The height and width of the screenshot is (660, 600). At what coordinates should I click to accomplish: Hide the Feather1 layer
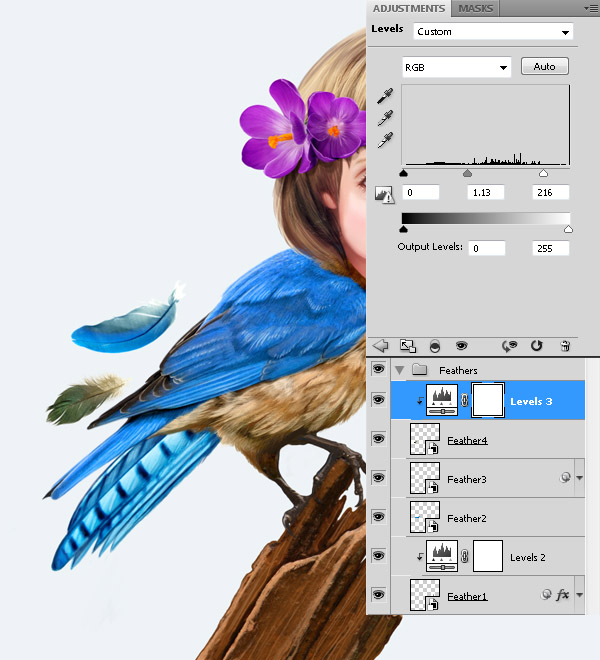(379, 594)
